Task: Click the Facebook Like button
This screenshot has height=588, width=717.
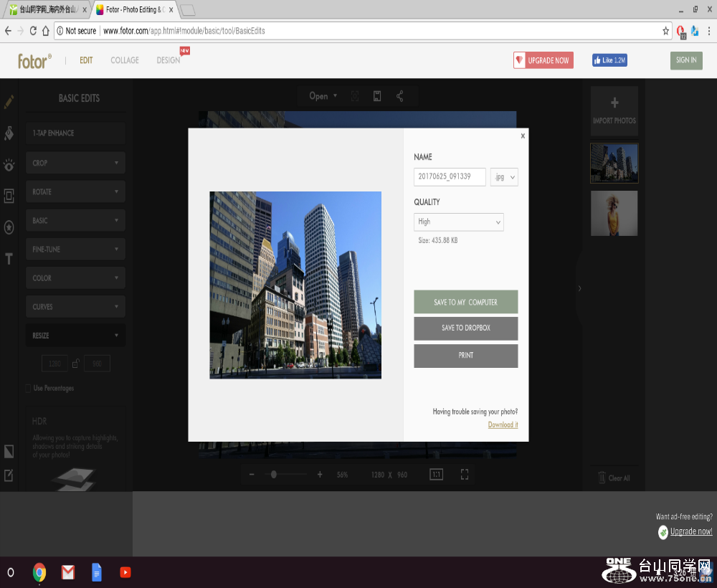Action: click(609, 60)
